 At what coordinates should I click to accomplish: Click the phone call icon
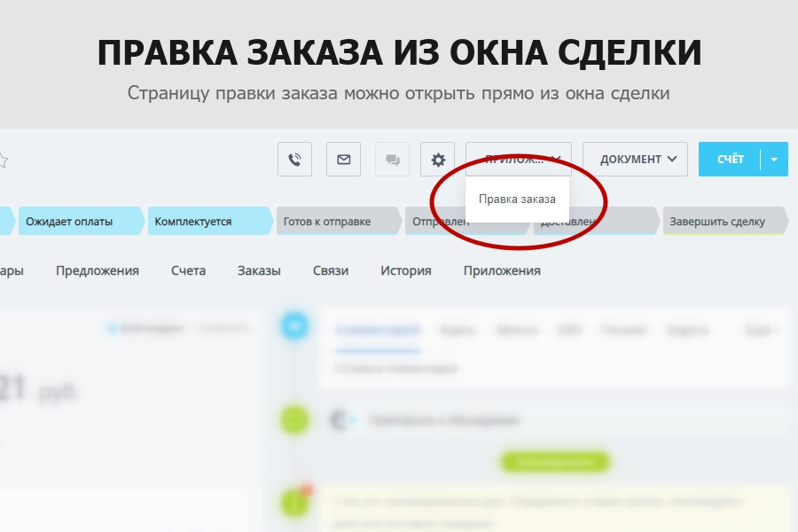294,159
